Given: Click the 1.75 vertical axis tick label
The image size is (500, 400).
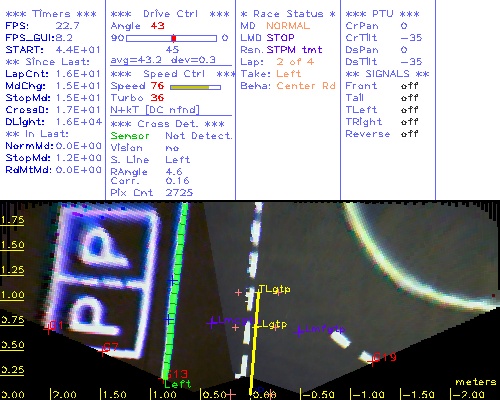Looking at the screenshot, I should pyautogui.click(x=12, y=220).
